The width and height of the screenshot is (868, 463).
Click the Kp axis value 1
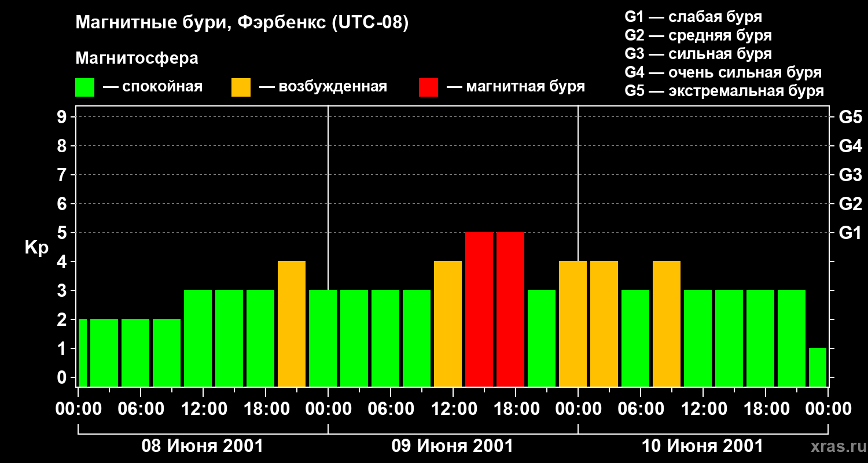pos(63,348)
